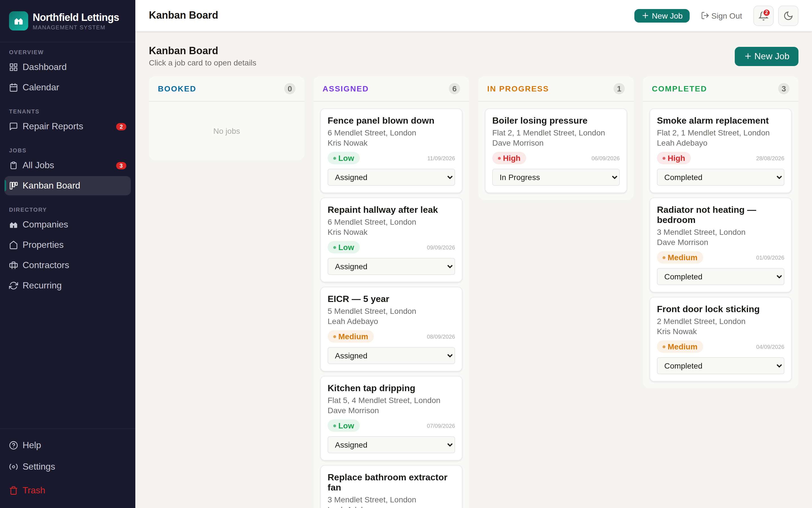Click the Repair Reports speech bubble icon

pyautogui.click(x=14, y=126)
